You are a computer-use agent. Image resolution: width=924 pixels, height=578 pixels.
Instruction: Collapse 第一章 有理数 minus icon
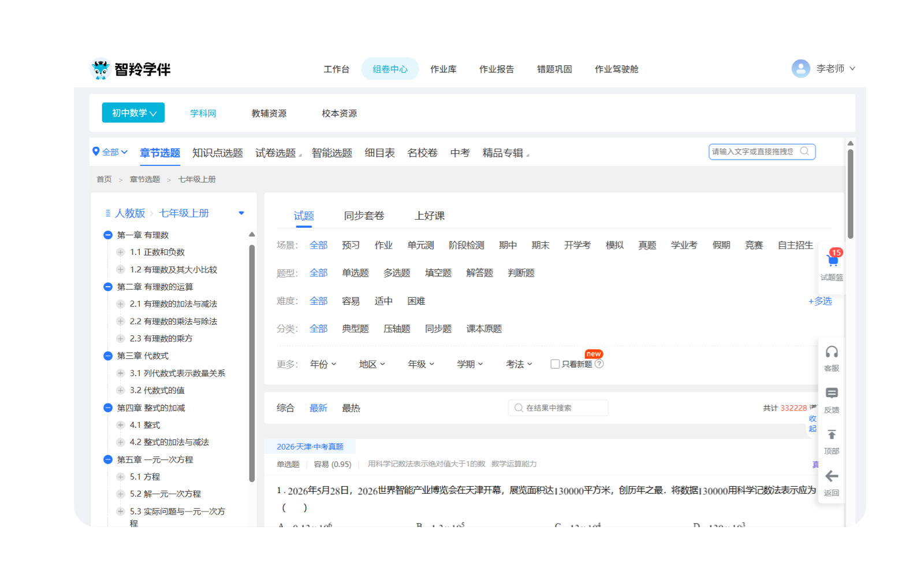107,235
